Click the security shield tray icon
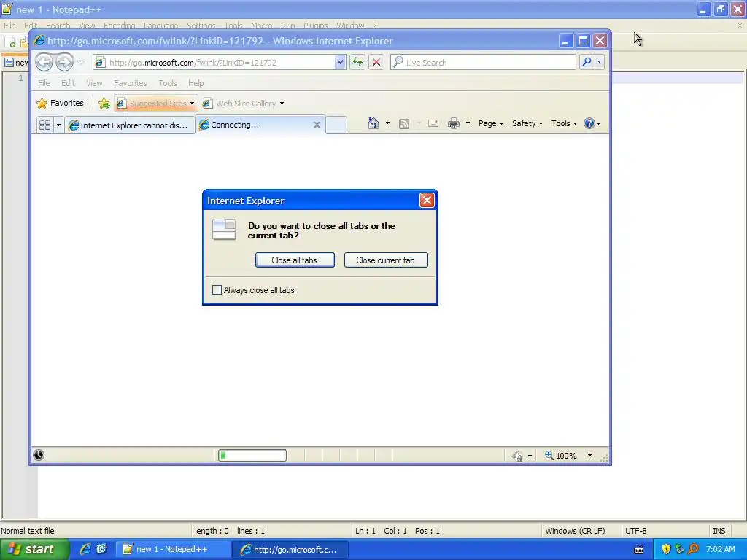Viewport: 747px width, 560px height. [x=666, y=549]
